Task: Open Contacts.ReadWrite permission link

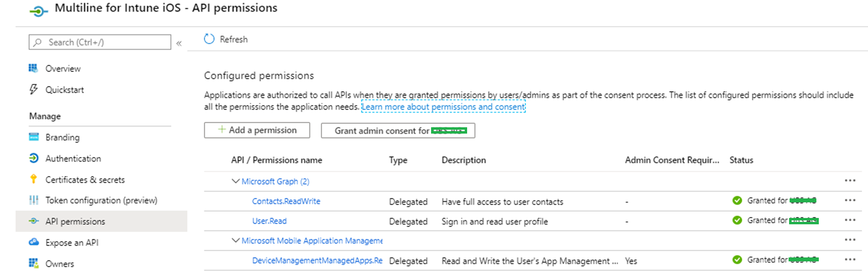Action: tap(286, 201)
